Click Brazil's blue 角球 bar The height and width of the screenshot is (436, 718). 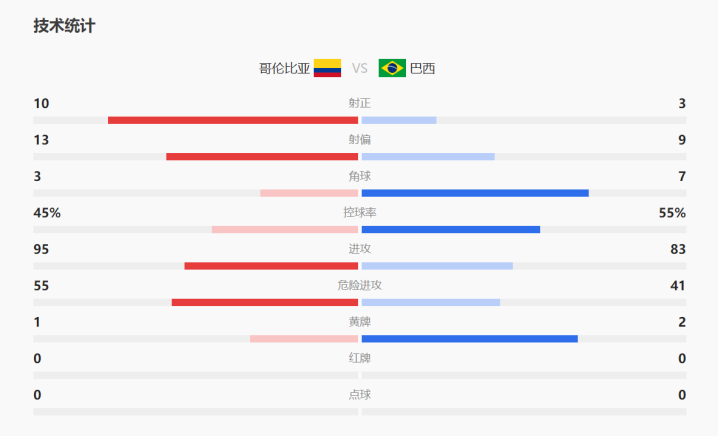[475, 193]
